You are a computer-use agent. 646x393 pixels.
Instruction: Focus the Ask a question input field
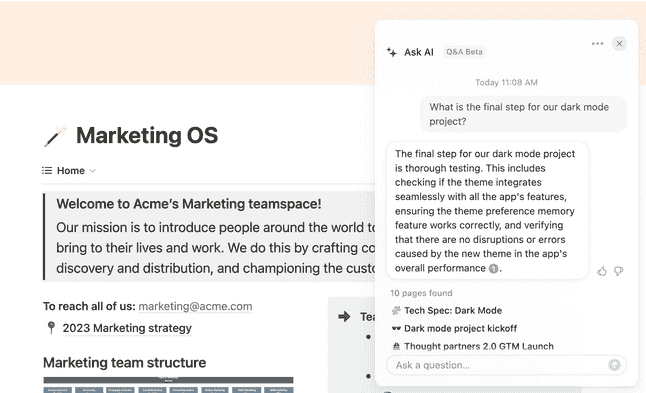tap(506, 365)
